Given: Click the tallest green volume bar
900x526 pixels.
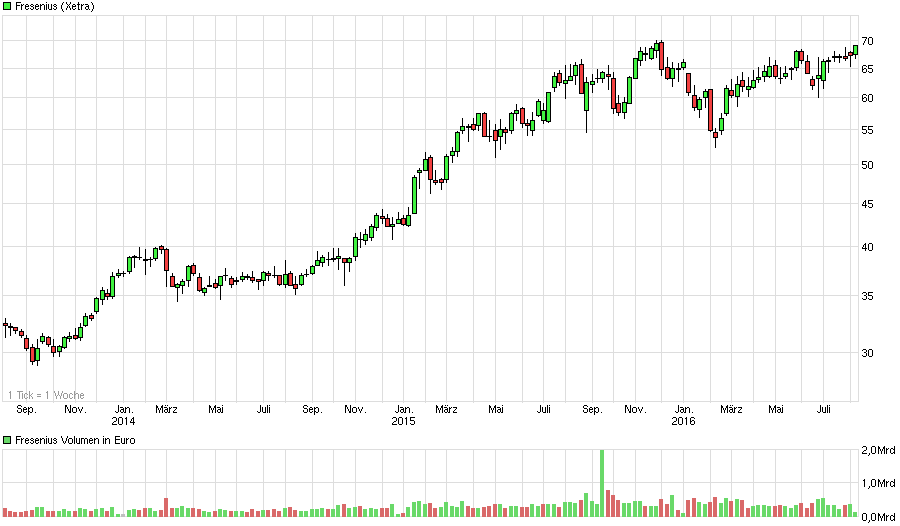Looking at the screenshot, I should pos(602,484).
